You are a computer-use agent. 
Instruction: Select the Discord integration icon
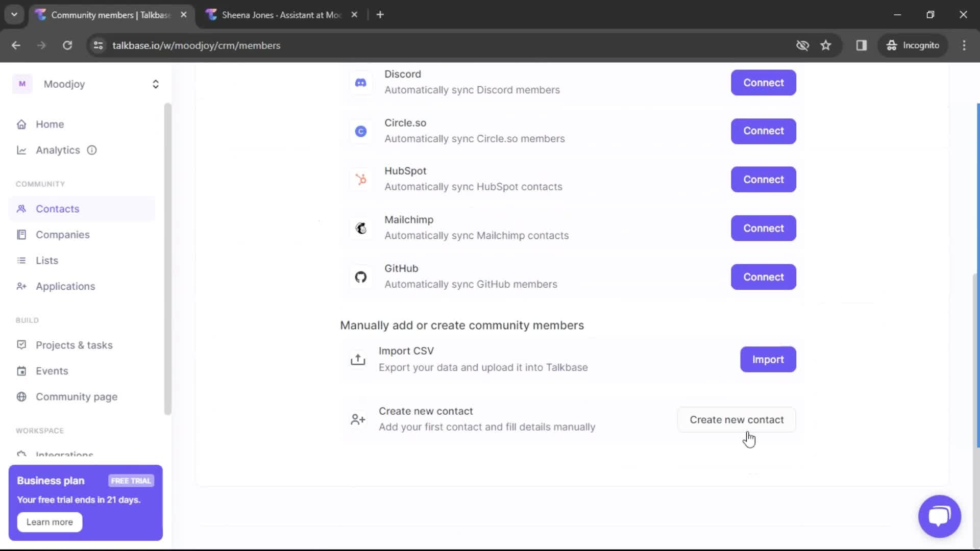(360, 82)
